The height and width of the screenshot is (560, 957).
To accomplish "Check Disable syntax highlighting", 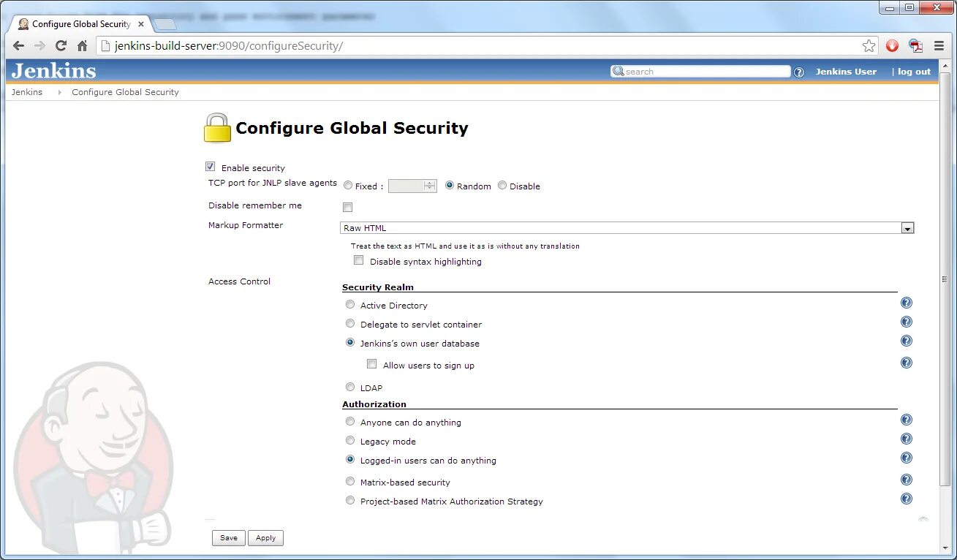I will click(x=359, y=260).
